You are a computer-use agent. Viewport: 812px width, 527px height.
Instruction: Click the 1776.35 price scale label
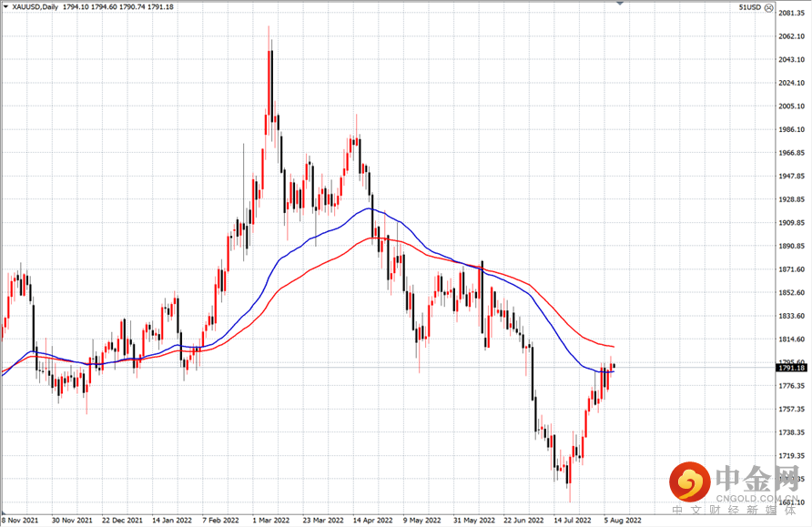(x=791, y=386)
